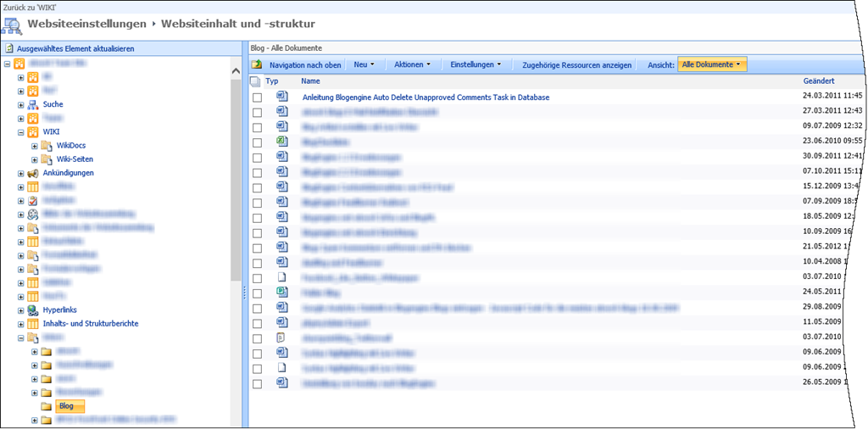
Task: Click the Hyperlinks list icon
Action: tap(34, 310)
